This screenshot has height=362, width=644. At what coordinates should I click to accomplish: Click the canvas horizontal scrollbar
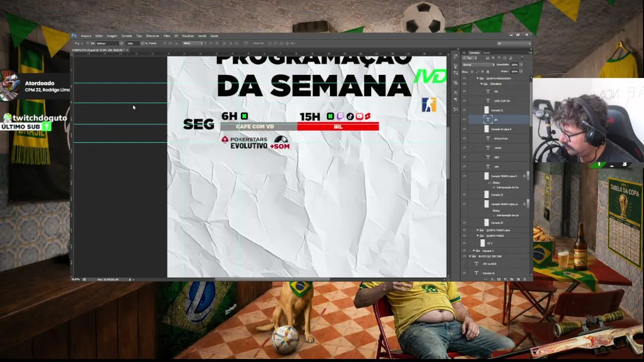[x=272, y=280]
